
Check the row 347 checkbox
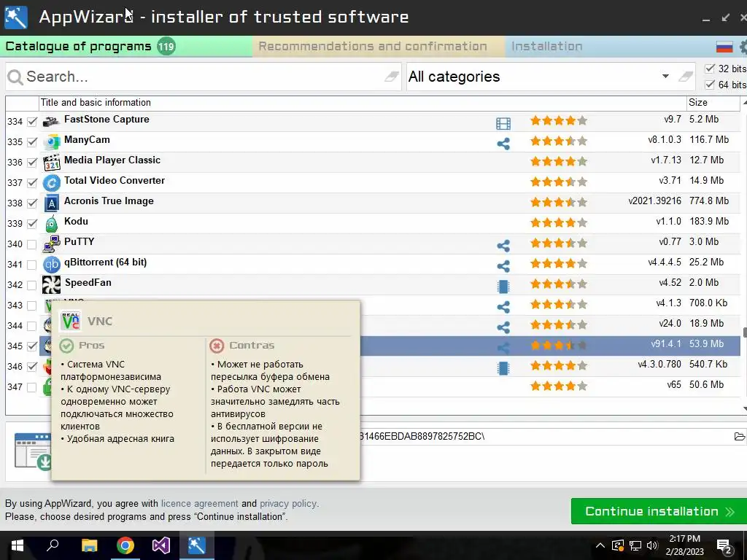(x=32, y=388)
